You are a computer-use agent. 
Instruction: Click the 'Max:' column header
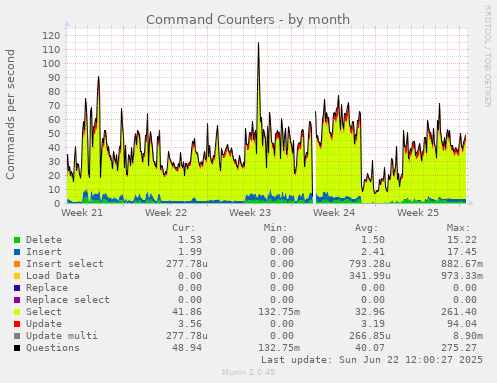(x=458, y=228)
